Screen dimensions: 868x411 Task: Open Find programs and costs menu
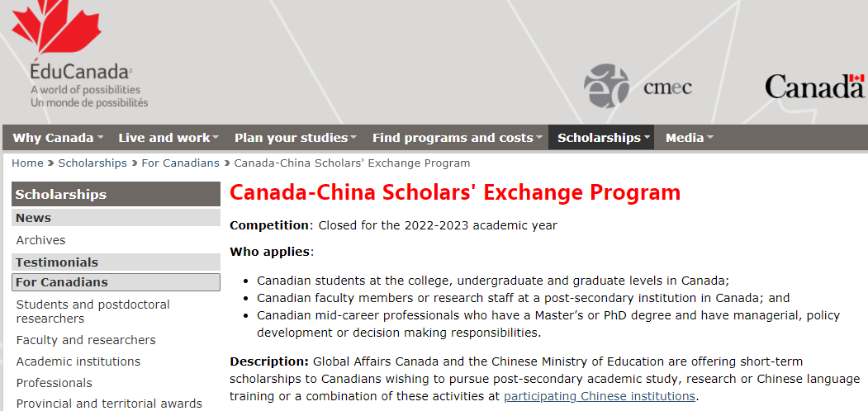click(457, 138)
